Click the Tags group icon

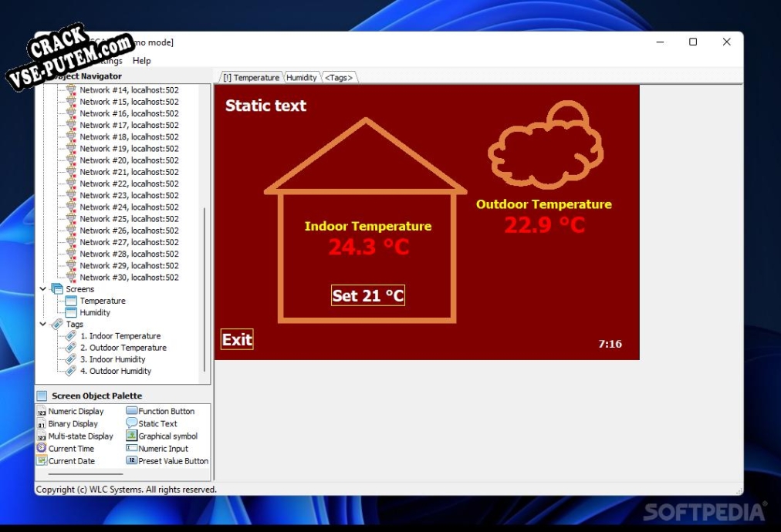pyautogui.click(x=57, y=325)
